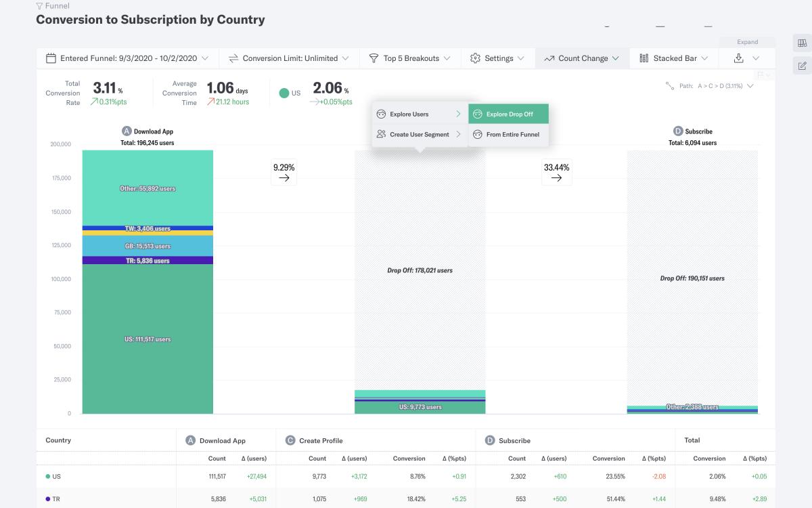Click the export download icon
This screenshot has width=812, height=508.
click(739, 58)
